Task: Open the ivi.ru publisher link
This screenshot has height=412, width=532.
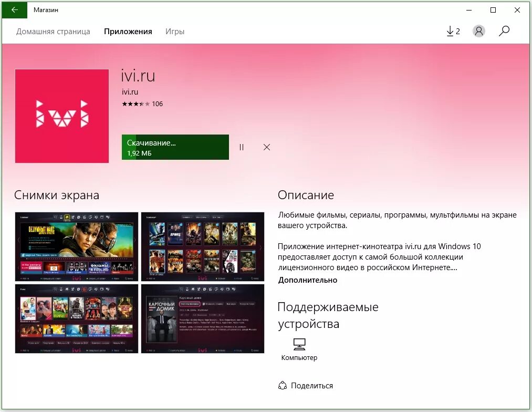Action: tap(130, 92)
